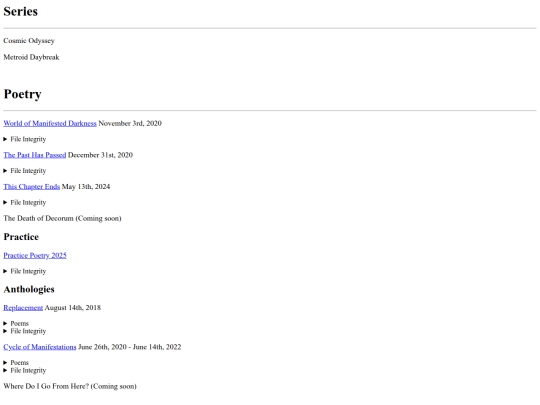
Task: Expand Poems list under Replacement
Action: tap(16, 323)
